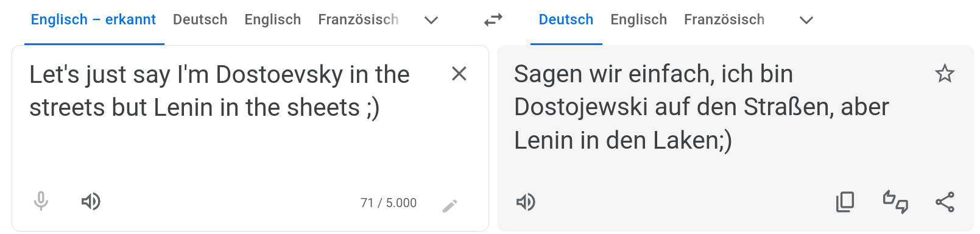Expand more target languages dropdown
Image resolution: width=980 pixels, height=234 pixels.
click(806, 20)
